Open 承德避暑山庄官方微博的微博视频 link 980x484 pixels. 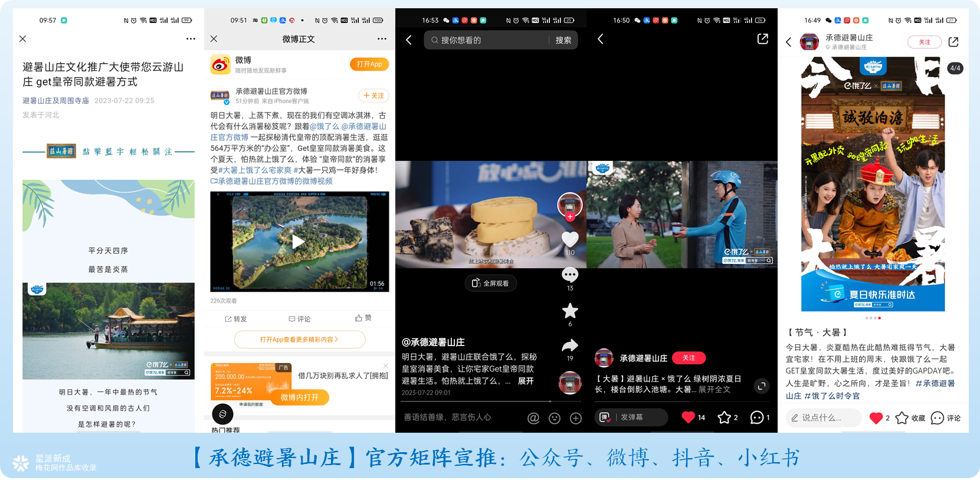[x=271, y=181]
